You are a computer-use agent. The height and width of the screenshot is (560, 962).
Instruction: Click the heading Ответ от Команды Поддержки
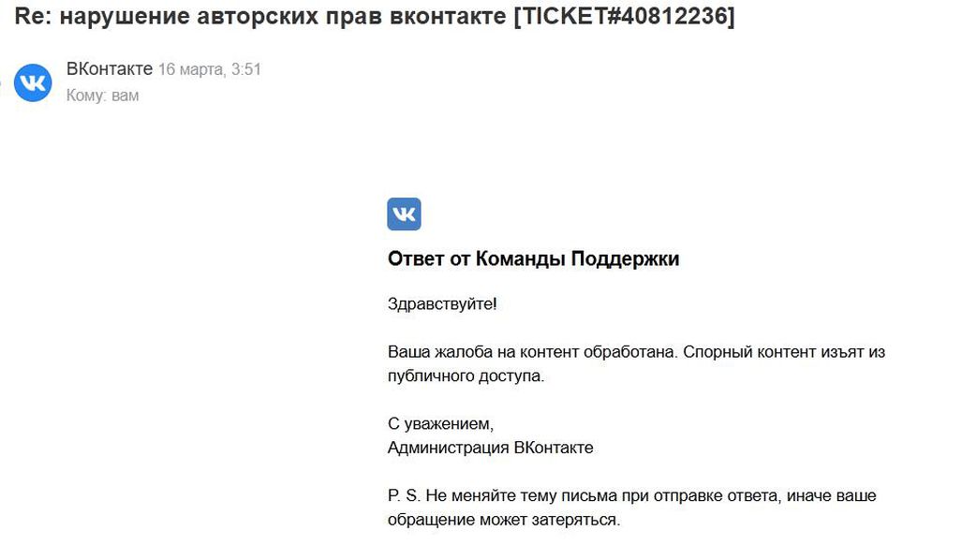tap(533, 258)
